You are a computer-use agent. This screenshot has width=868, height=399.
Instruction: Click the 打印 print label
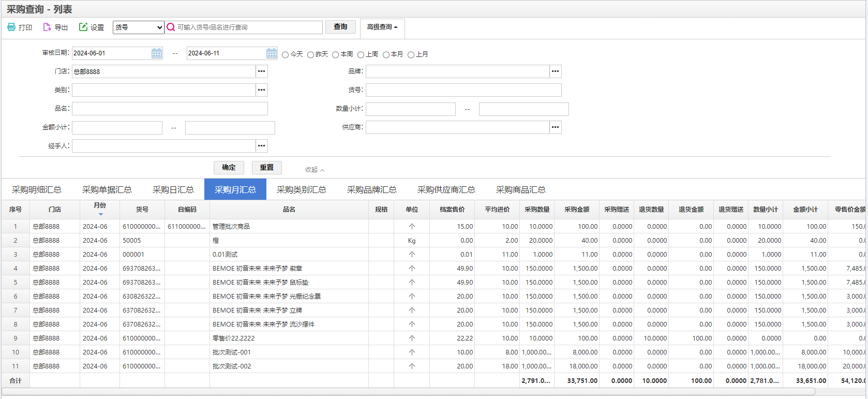[x=25, y=27]
